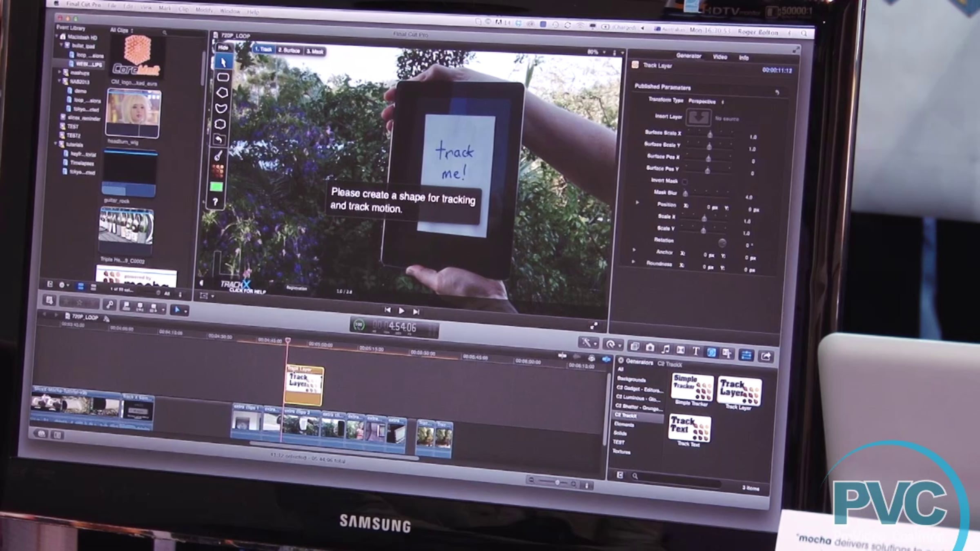The height and width of the screenshot is (551, 980).
Task: Switch to the 1. Track tab
Action: [x=263, y=49]
